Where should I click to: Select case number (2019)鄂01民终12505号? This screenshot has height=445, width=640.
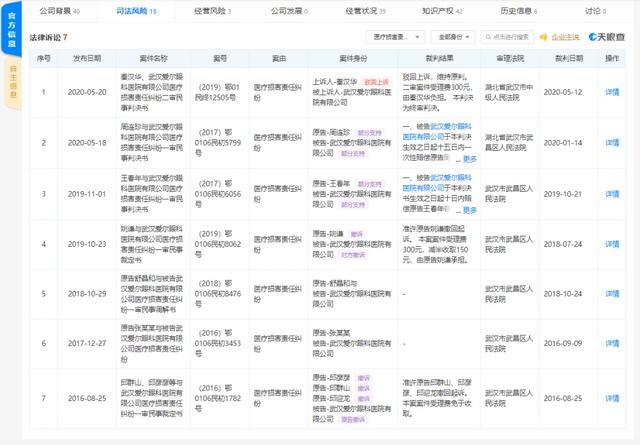coord(218,92)
